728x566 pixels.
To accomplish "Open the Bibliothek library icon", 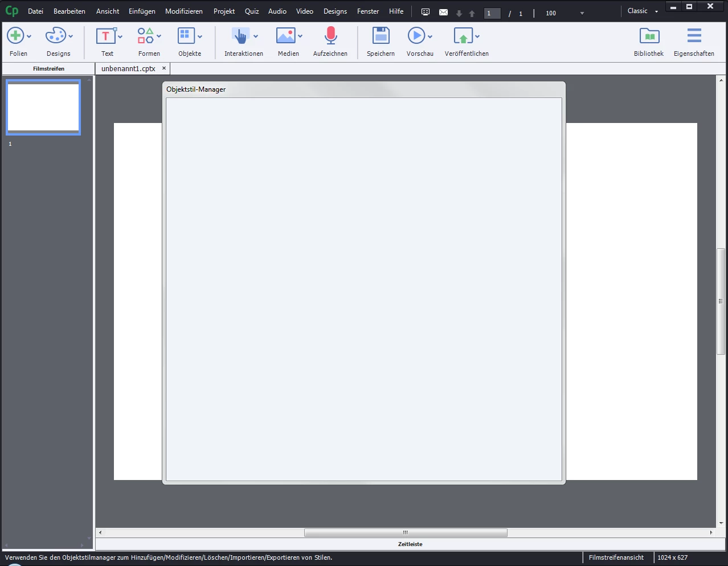I will pyautogui.click(x=649, y=36).
